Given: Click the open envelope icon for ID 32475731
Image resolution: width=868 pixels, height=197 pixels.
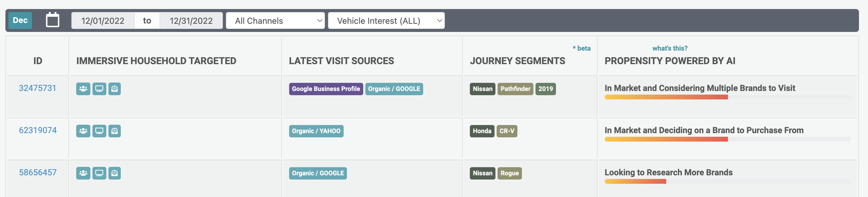Looking at the screenshot, I should coord(114,89).
